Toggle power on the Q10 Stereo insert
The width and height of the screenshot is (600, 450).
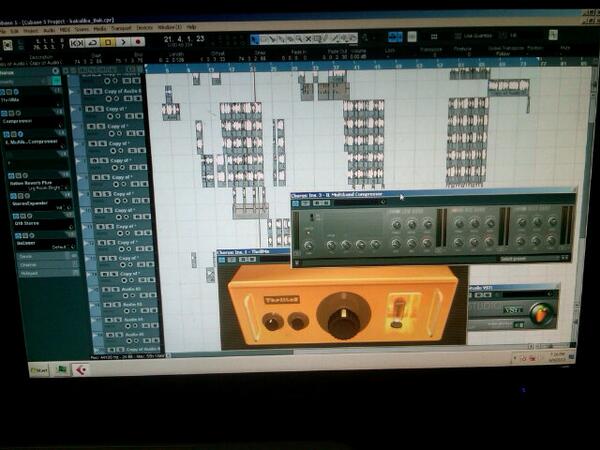pos(17,216)
